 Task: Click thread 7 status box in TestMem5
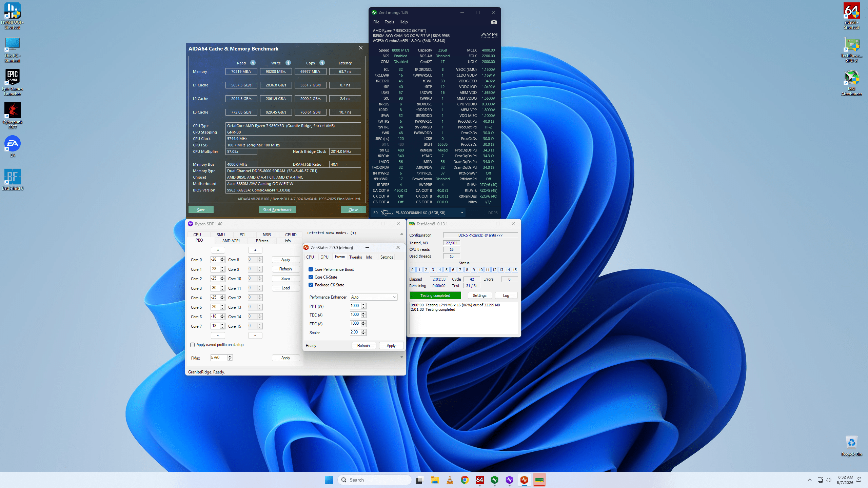(x=460, y=270)
